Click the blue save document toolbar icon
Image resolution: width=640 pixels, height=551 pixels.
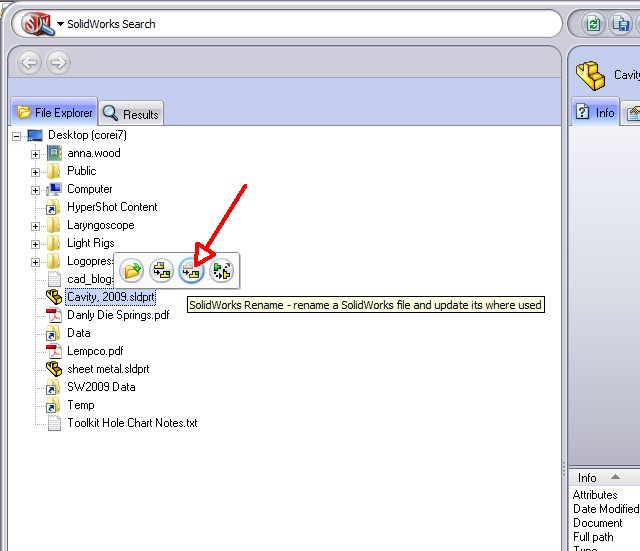coord(620,24)
